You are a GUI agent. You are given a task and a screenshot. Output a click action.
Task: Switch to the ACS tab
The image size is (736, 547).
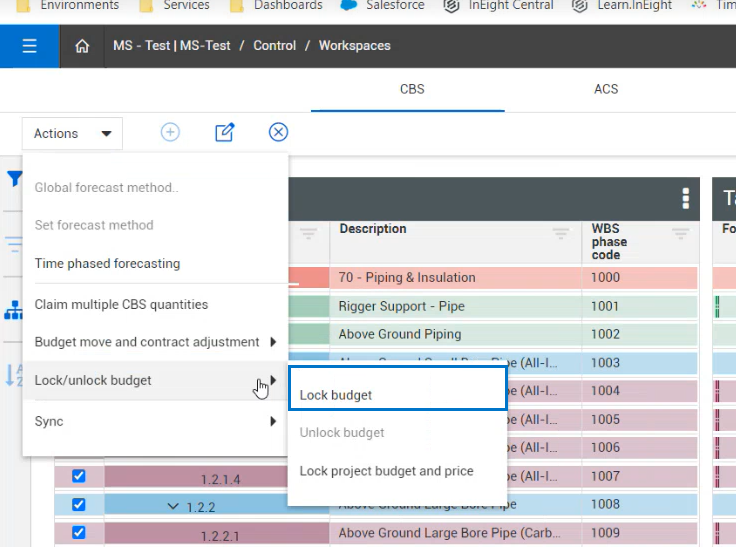click(606, 89)
